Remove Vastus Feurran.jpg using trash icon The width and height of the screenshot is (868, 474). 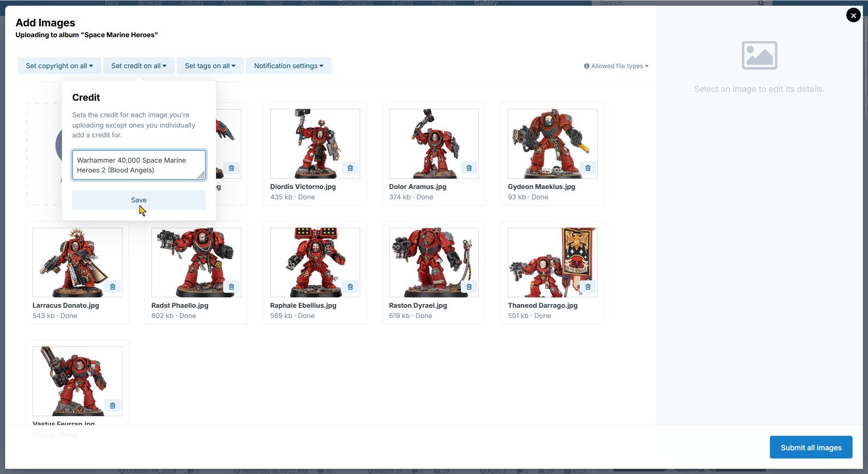click(x=112, y=406)
